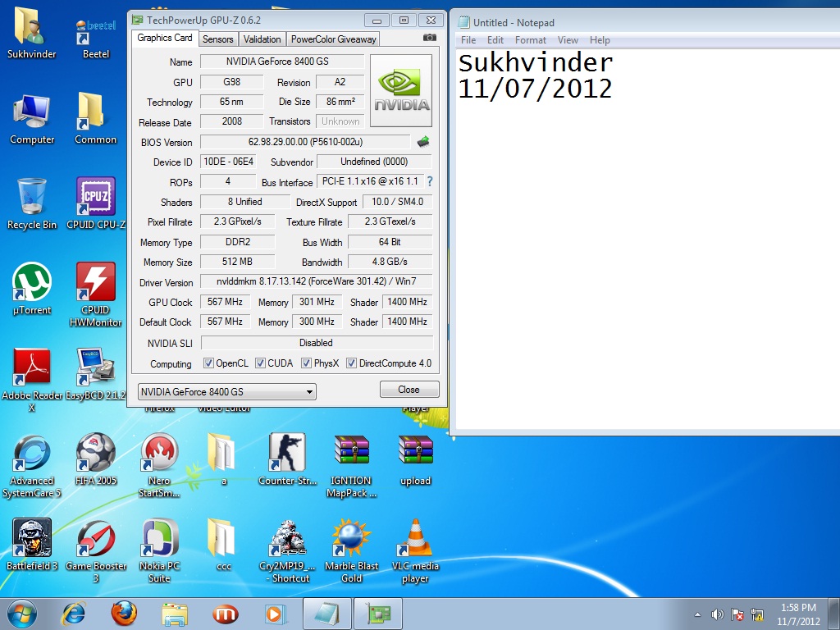The image size is (840, 630).
Task: Open the folder named a
Action: (x=222, y=459)
